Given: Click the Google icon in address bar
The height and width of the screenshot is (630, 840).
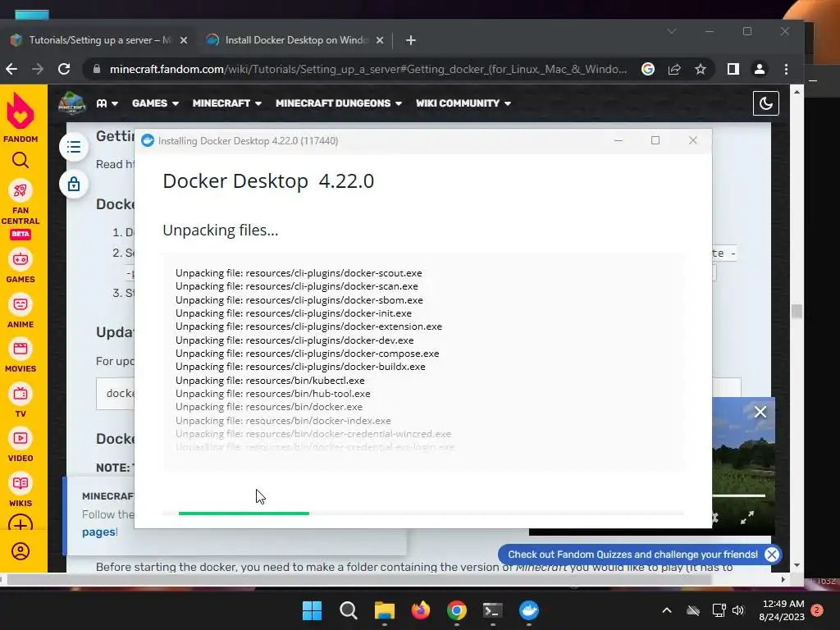Looking at the screenshot, I should pos(648,69).
